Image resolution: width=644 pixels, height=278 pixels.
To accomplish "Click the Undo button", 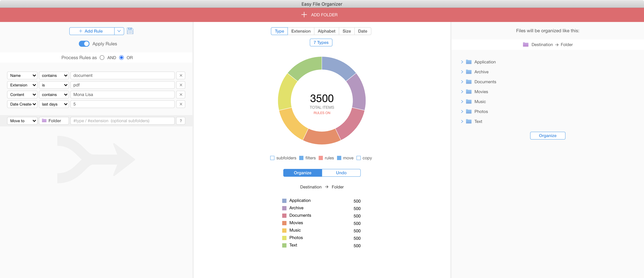I will 341,173.
